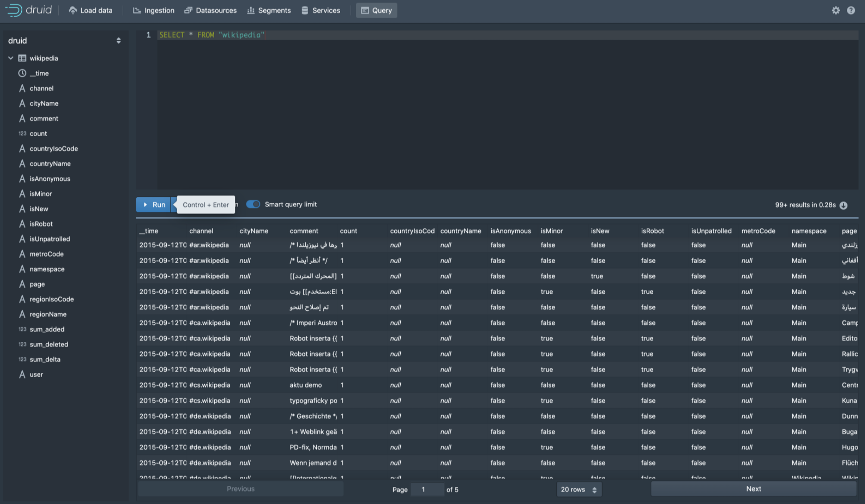Click the namespace column header

[x=814, y=231]
